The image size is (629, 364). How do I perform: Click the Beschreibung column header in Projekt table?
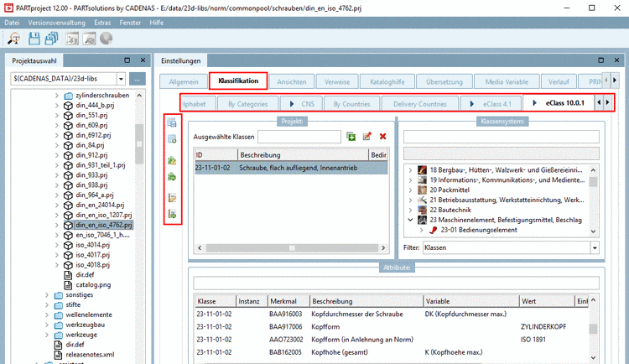pyautogui.click(x=303, y=155)
